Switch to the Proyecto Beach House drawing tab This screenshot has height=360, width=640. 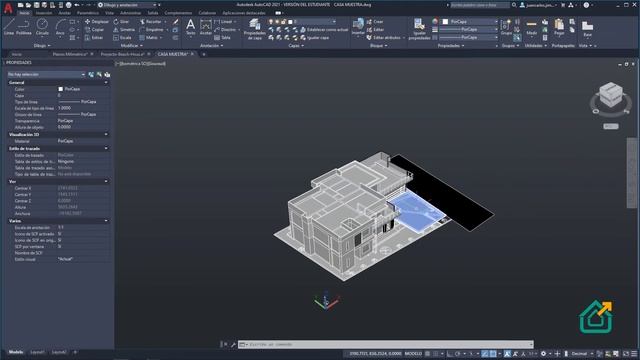coord(122,54)
